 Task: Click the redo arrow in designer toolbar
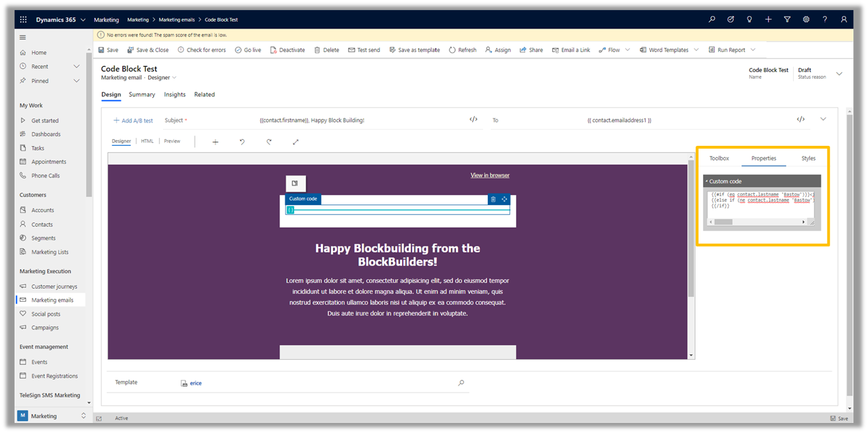[x=269, y=142]
